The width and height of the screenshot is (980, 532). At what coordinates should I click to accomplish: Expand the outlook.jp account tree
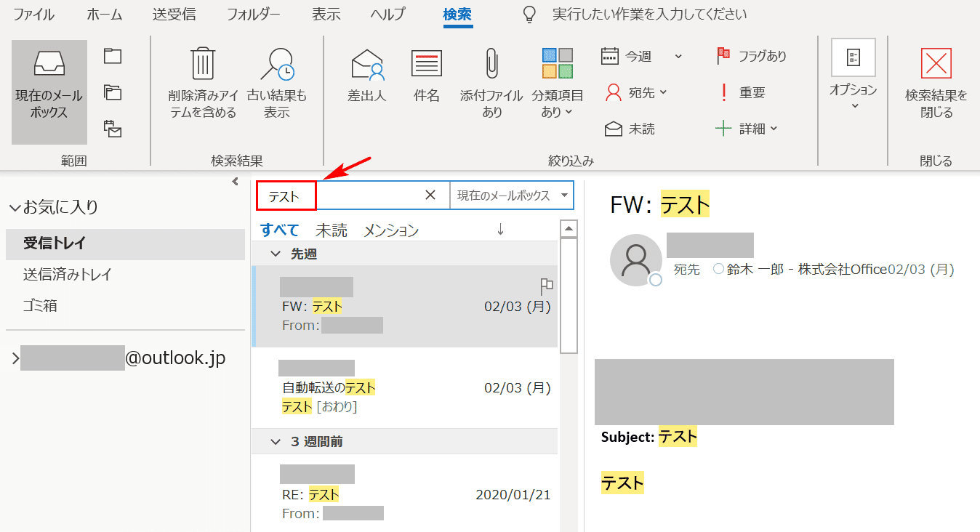(x=15, y=358)
